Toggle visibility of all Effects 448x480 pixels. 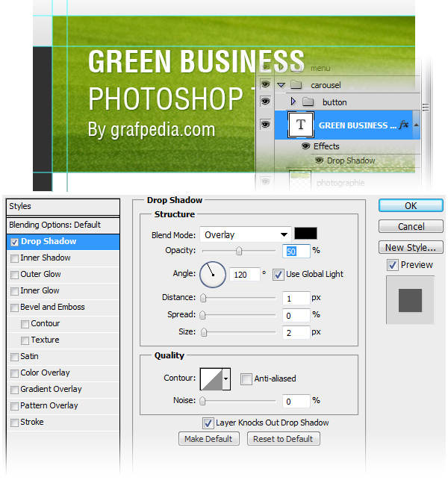tap(305, 146)
